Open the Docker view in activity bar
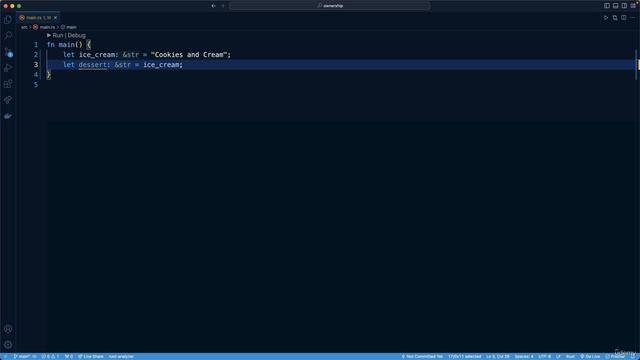This screenshot has width=640, height=360. (x=8, y=116)
